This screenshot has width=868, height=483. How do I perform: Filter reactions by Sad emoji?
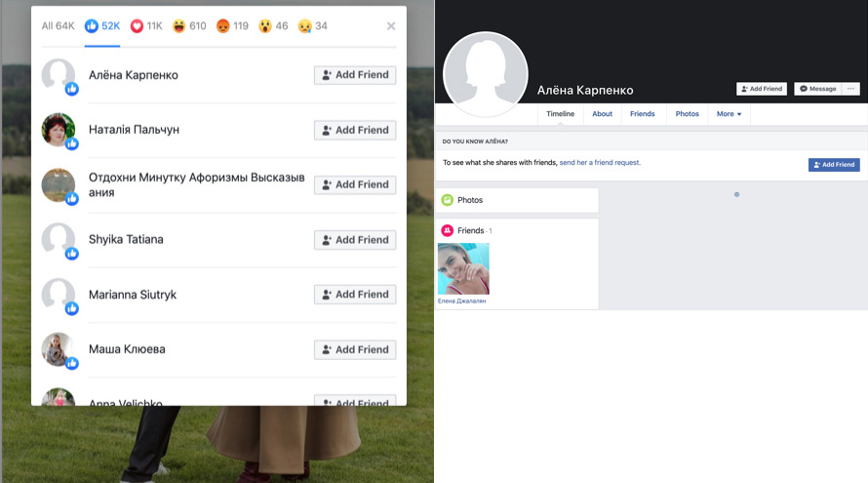(x=312, y=26)
